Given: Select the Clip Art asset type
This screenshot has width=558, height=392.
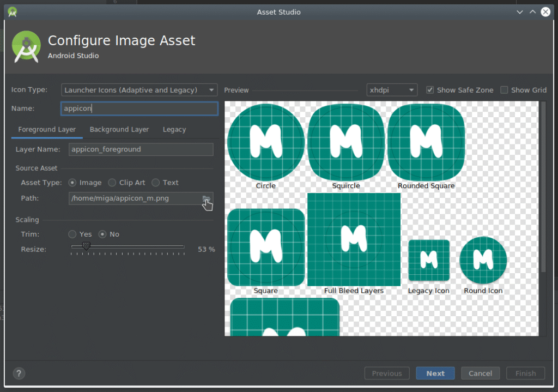Looking at the screenshot, I should click(112, 183).
